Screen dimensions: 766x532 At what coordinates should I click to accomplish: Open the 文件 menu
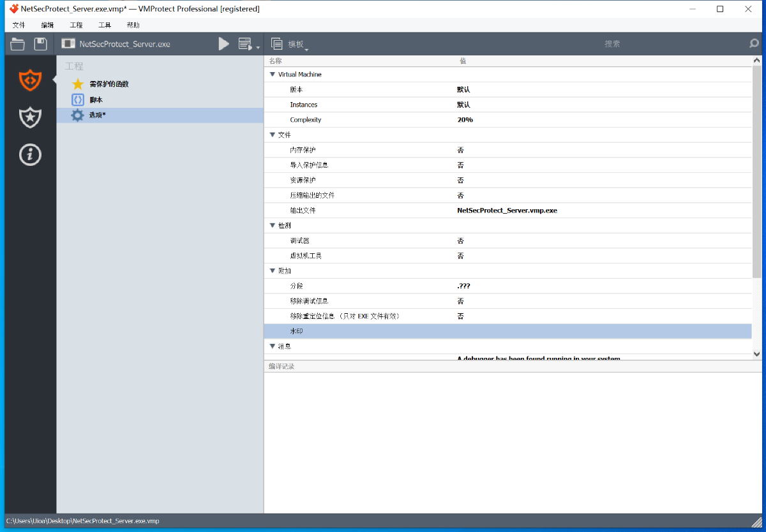click(x=19, y=25)
